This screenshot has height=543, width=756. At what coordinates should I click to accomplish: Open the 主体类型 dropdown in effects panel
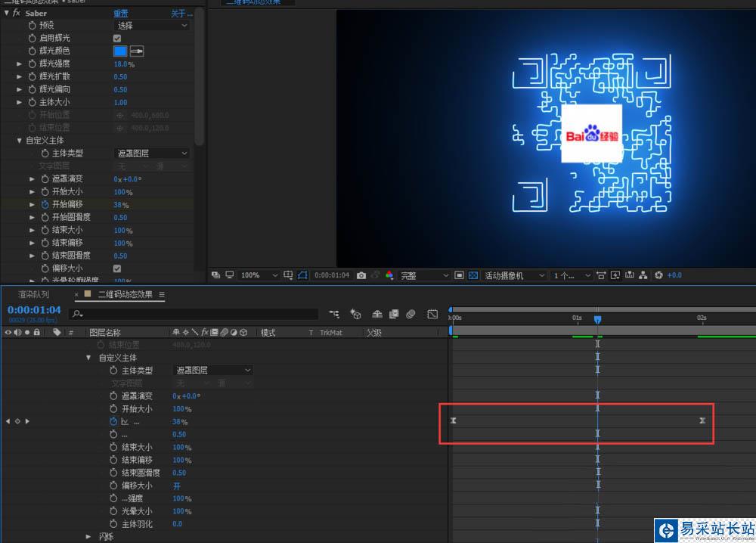152,154
